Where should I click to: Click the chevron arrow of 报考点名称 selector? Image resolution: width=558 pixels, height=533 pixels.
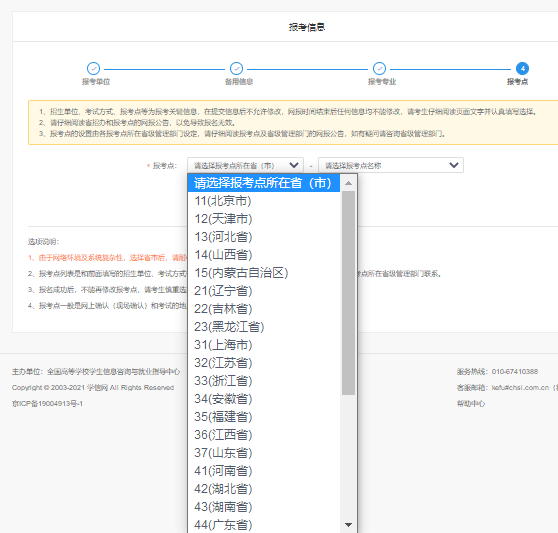coord(454,165)
